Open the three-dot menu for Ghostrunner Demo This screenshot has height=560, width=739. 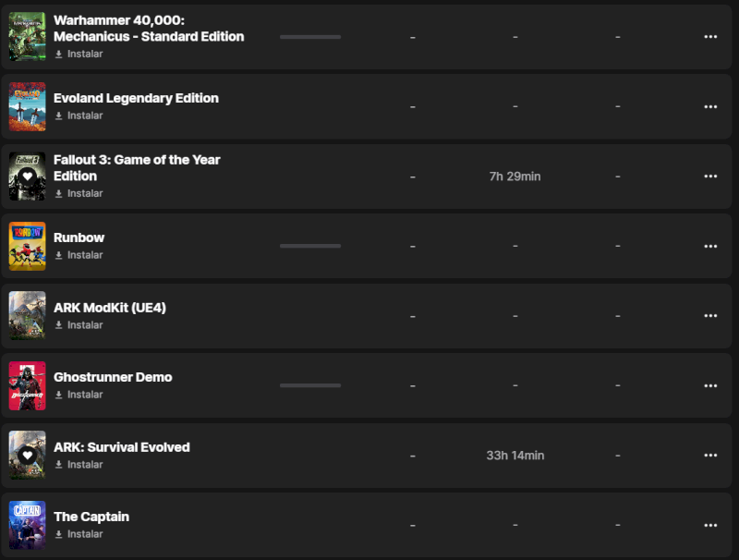(710, 385)
